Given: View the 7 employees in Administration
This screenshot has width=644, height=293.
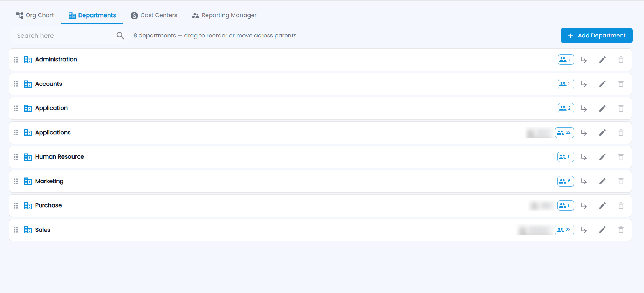Looking at the screenshot, I should tap(566, 60).
